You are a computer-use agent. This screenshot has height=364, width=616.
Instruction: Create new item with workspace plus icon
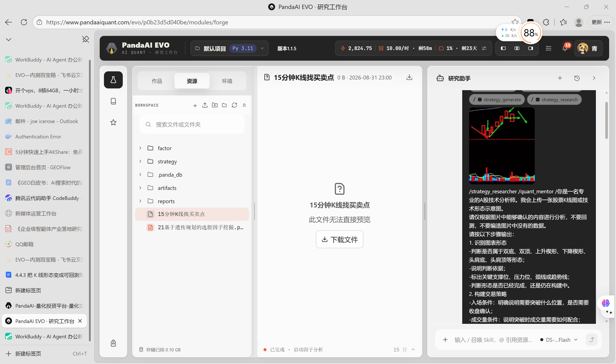tap(195, 106)
